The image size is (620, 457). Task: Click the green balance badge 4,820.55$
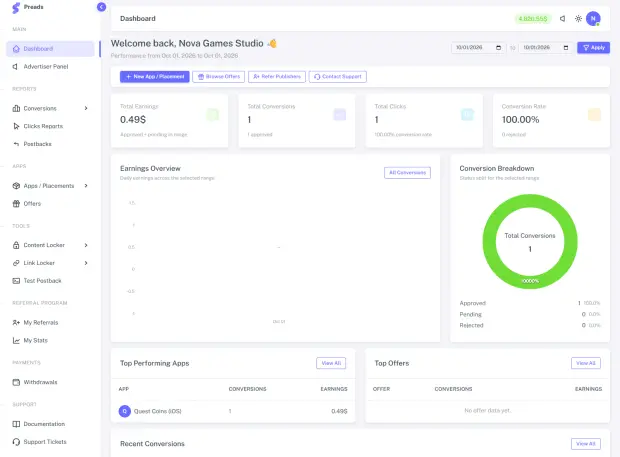533,19
